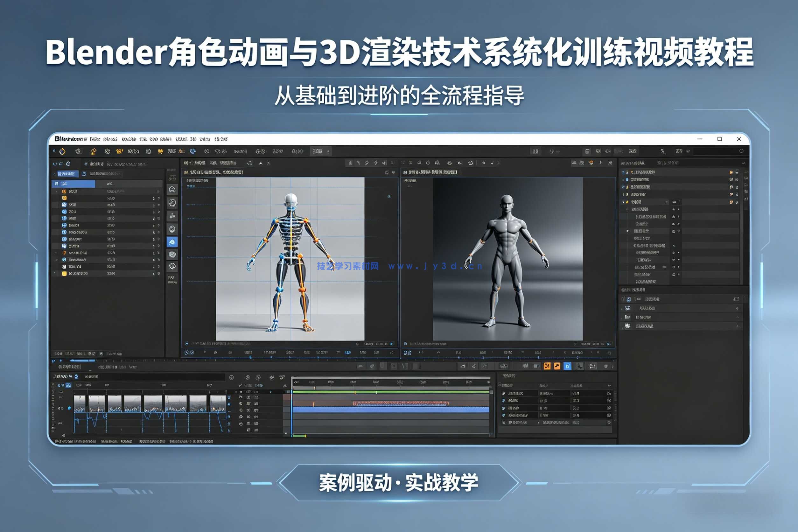Open the highlighted workspace tab ending the top tab row

click(321, 151)
